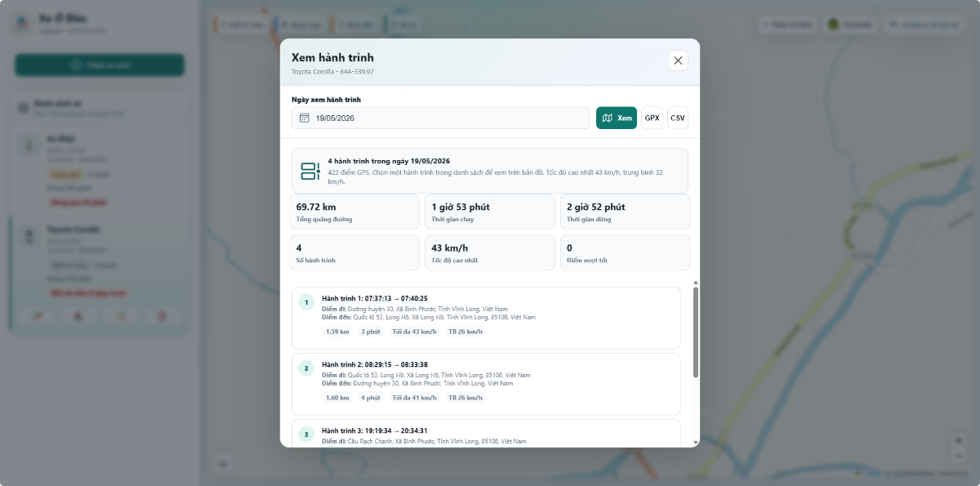This screenshot has height=486, width=980.
Task: Click the 'Điểm vượt tốc' card showing 0
Action: pos(625,252)
